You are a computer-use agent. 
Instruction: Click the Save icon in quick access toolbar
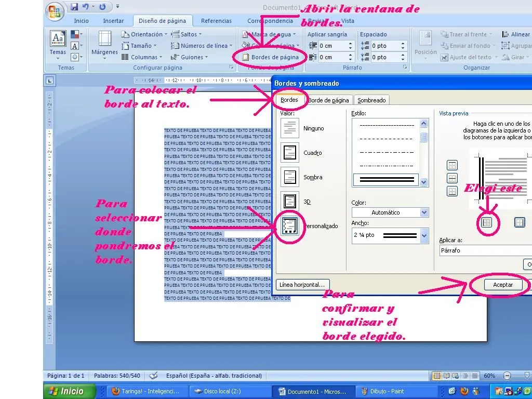(x=74, y=6)
